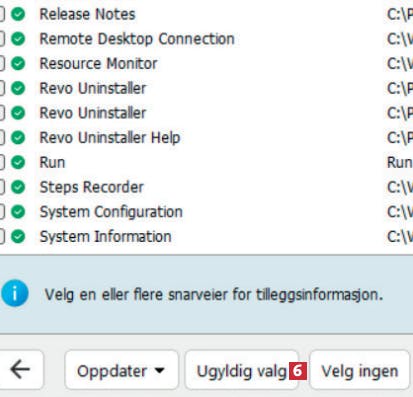Select the Remote Desktop Connection entry
Viewport: 413px width, 397px height.
coord(137,39)
